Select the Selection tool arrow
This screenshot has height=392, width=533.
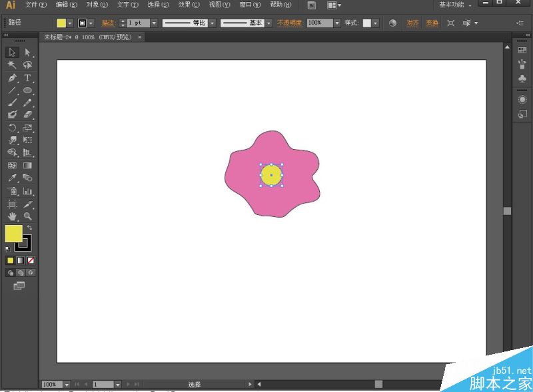[12, 53]
